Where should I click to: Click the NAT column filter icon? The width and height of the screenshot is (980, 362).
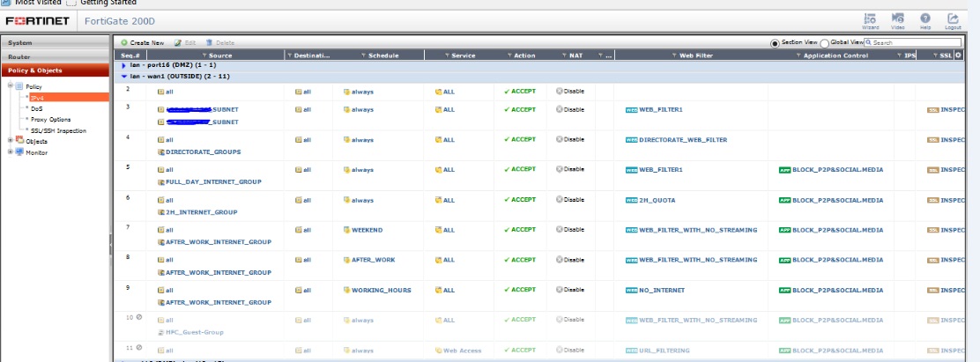pos(564,55)
